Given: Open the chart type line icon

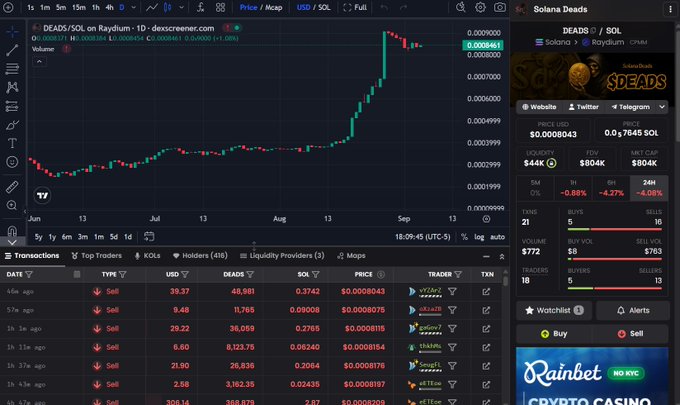Looking at the screenshot, I should click(x=152, y=7).
